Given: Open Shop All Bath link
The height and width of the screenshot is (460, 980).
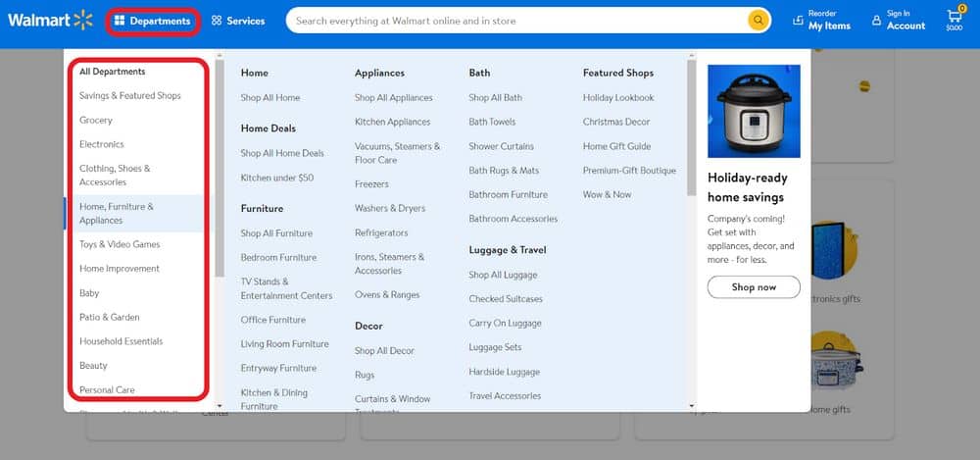Looking at the screenshot, I should (496, 98).
